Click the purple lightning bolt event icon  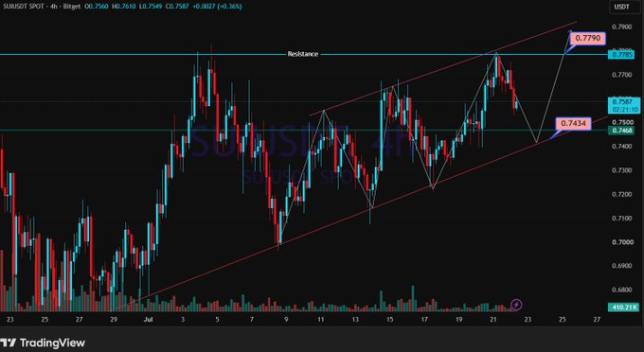517,305
